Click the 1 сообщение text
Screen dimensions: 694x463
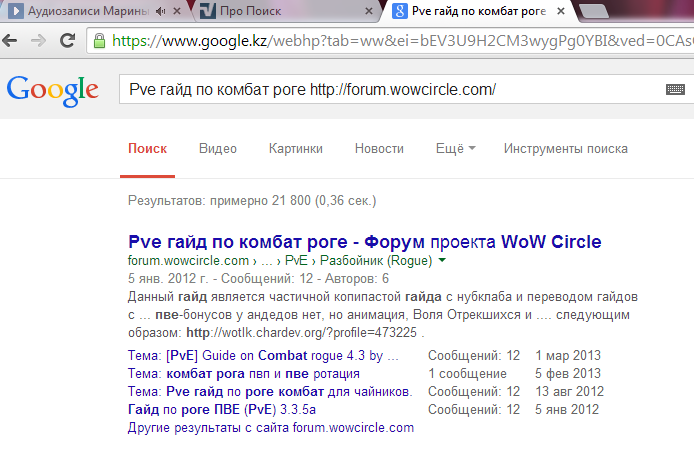467,374
